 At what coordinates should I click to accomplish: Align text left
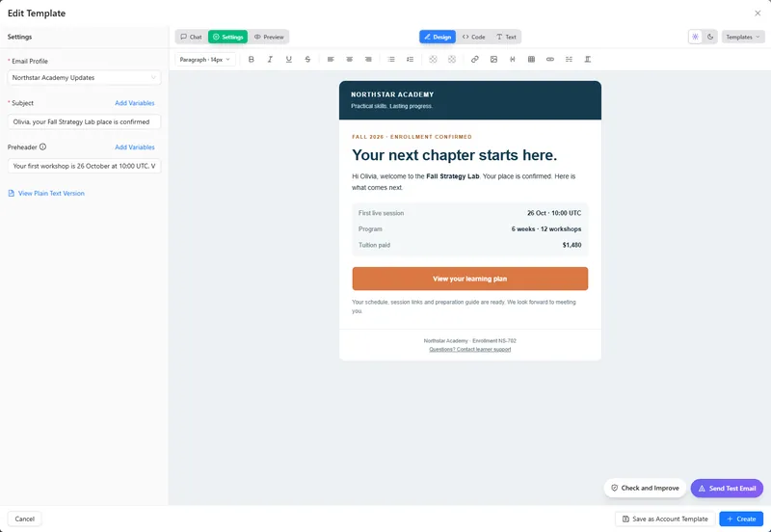(331, 60)
